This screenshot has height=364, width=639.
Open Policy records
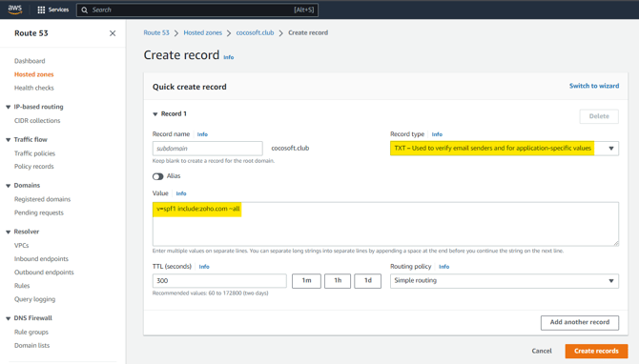(33, 166)
